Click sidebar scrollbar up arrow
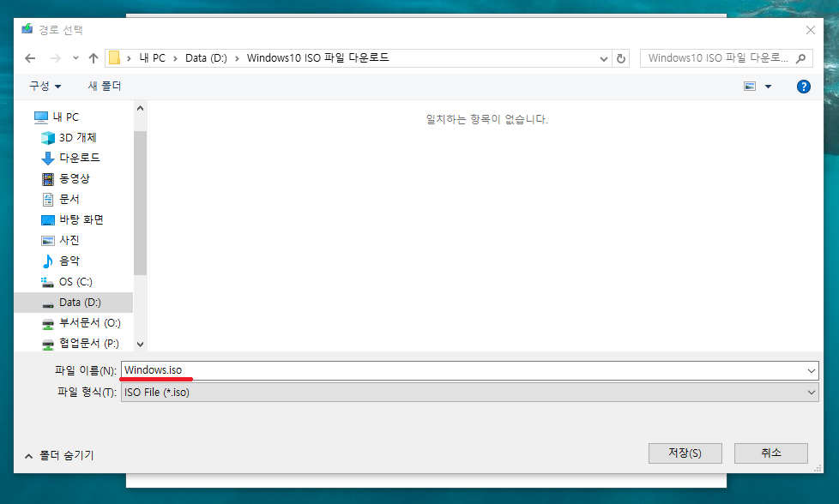 tap(140, 108)
